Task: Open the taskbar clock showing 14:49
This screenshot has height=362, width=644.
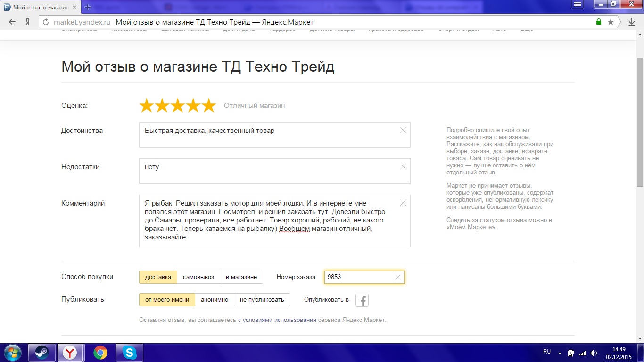Action: pos(619,353)
